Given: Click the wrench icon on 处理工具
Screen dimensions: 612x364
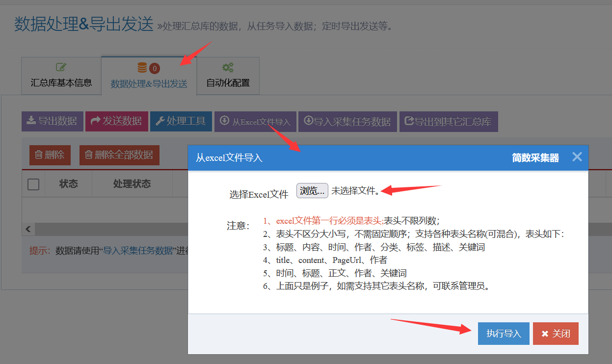Looking at the screenshot, I should [x=160, y=121].
